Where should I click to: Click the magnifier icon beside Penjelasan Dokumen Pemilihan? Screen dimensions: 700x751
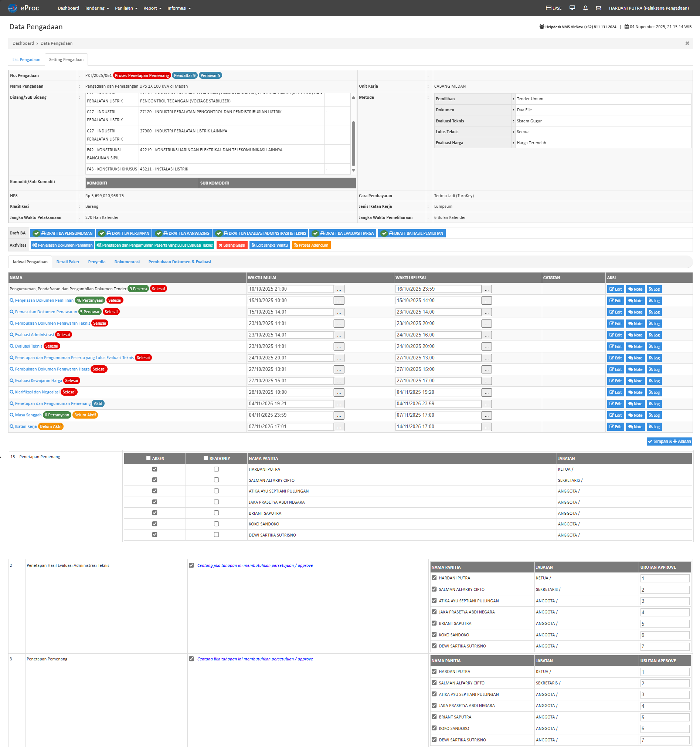(12, 301)
